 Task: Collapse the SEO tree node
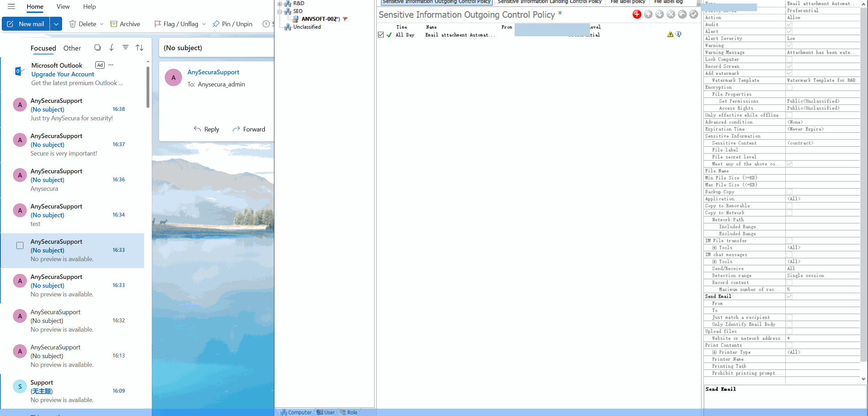279,11
